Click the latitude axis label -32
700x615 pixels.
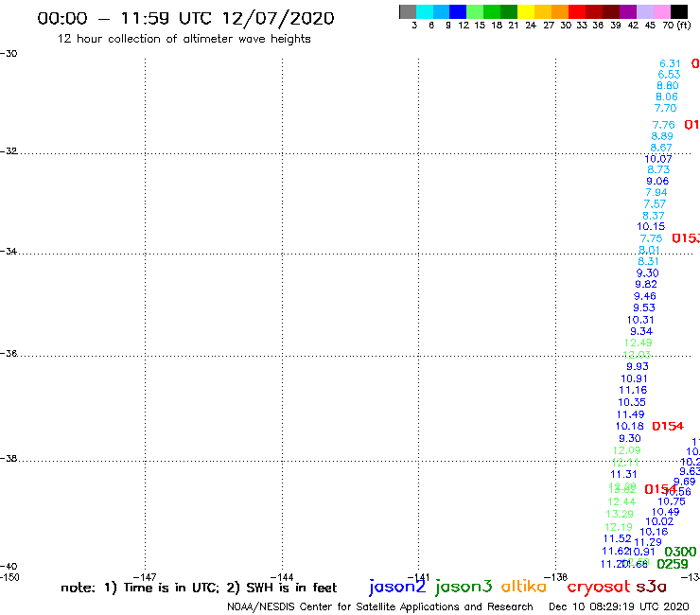9,151
